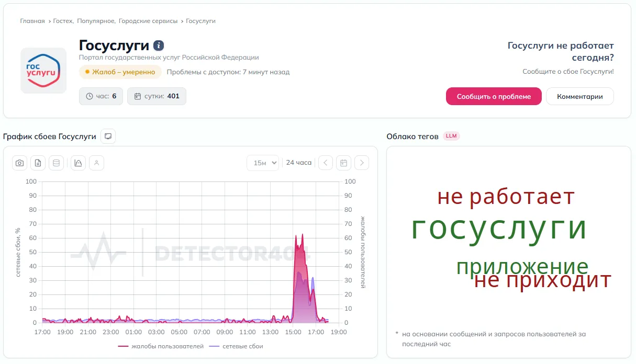Click the не работает tag in cloud
The width and height of the screenshot is (636, 364).
pyautogui.click(x=506, y=197)
